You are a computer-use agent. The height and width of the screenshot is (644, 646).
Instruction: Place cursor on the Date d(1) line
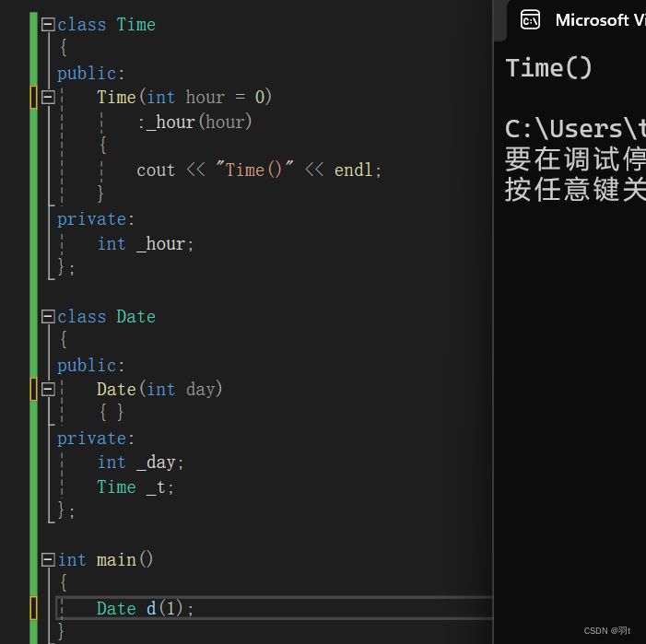274,608
